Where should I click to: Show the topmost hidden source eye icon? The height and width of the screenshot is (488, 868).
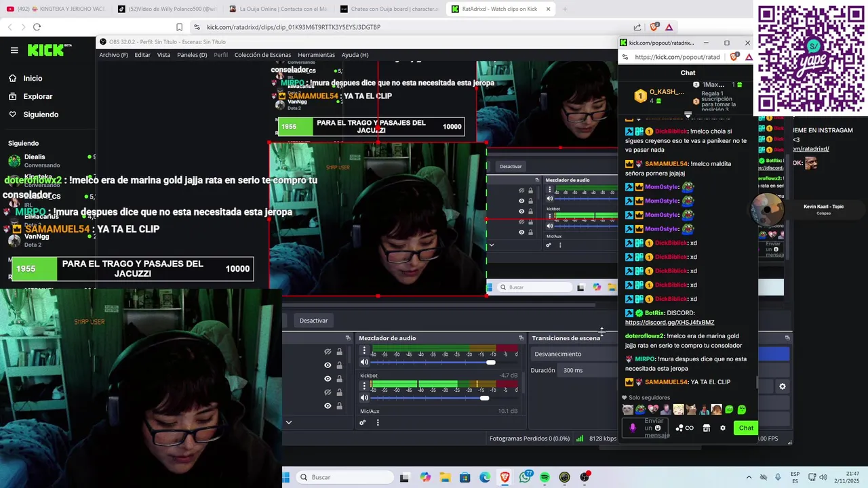328,352
